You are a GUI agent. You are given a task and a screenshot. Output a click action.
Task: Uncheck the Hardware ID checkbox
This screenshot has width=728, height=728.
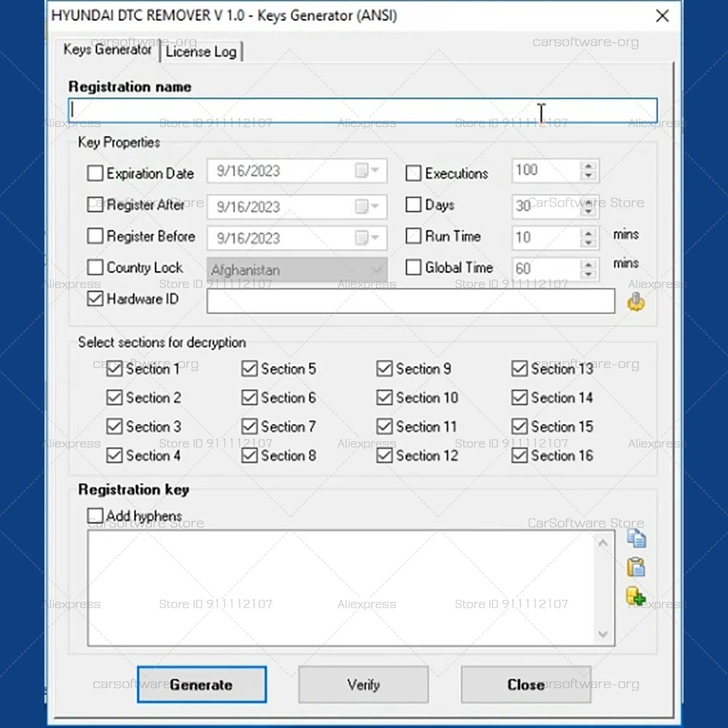click(x=95, y=298)
